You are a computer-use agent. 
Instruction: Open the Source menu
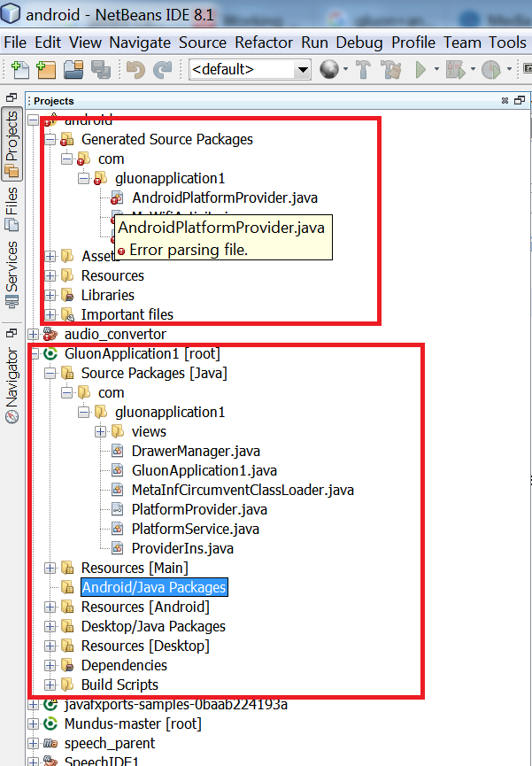point(203,43)
